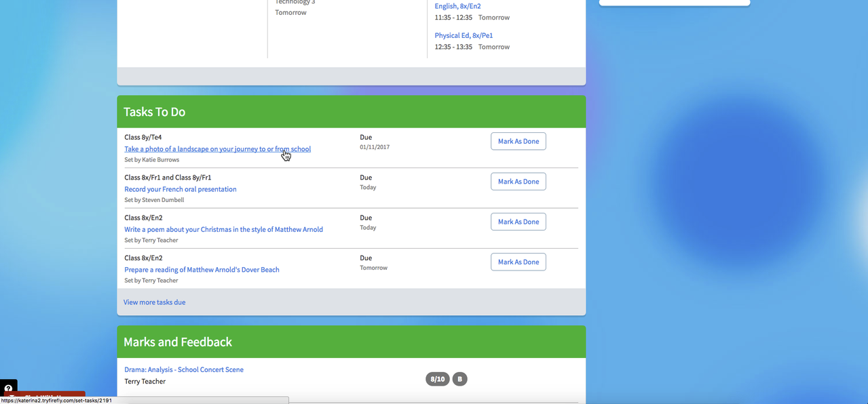
Task: Open the French oral presentation task
Action: coord(180,189)
